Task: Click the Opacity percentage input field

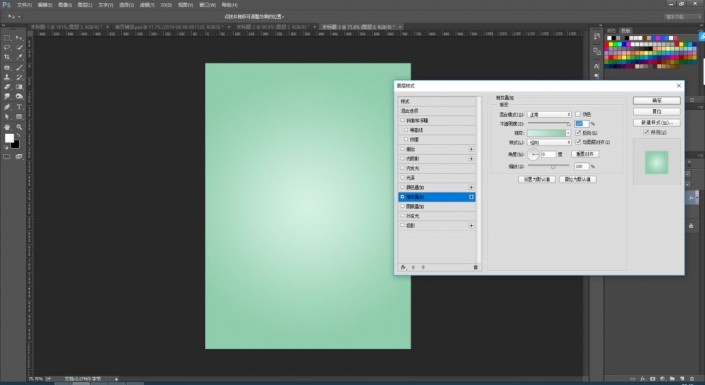Action: 582,123
